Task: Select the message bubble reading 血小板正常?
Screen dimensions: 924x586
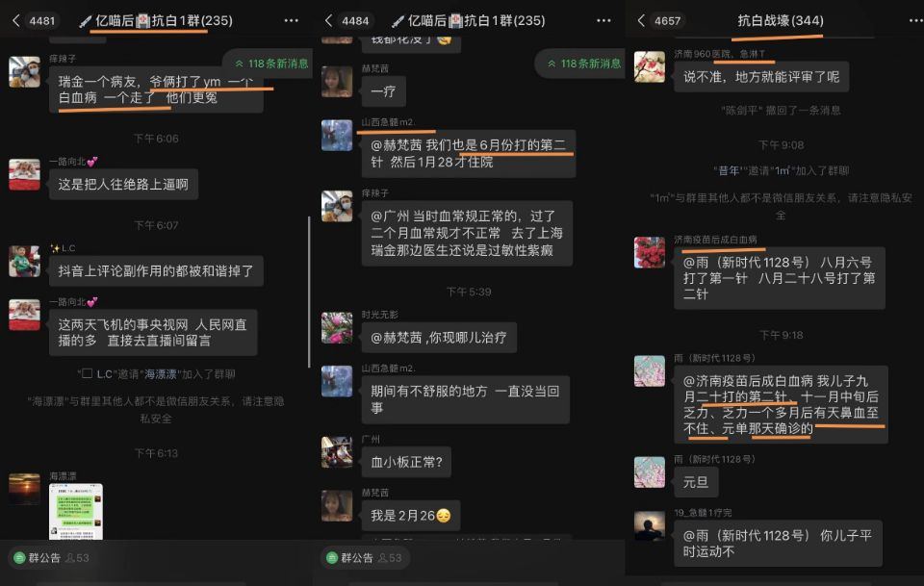Action: tap(406, 462)
